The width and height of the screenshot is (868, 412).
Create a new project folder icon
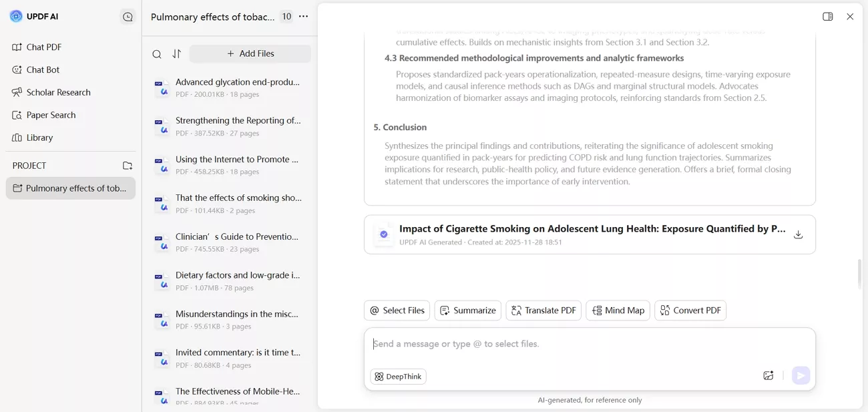pos(128,166)
